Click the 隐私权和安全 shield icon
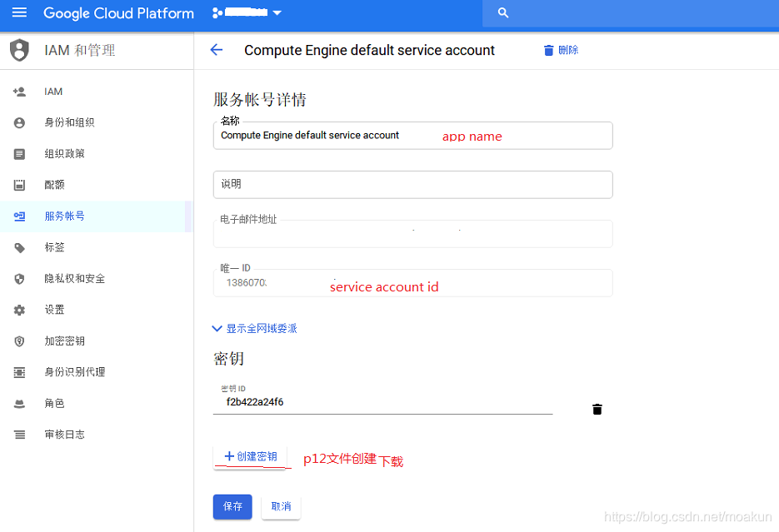The height and width of the screenshot is (532, 779). (19, 279)
